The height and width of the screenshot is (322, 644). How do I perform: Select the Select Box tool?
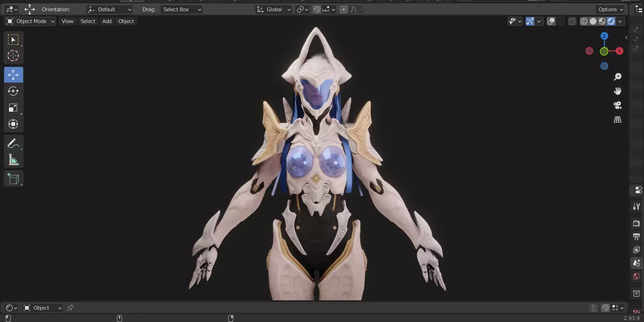pyautogui.click(x=14, y=40)
